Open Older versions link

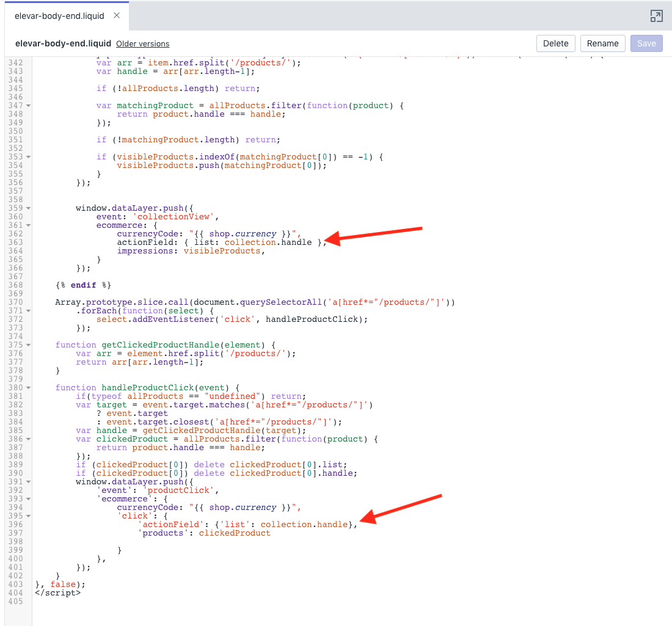pyautogui.click(x=143, y=44)
